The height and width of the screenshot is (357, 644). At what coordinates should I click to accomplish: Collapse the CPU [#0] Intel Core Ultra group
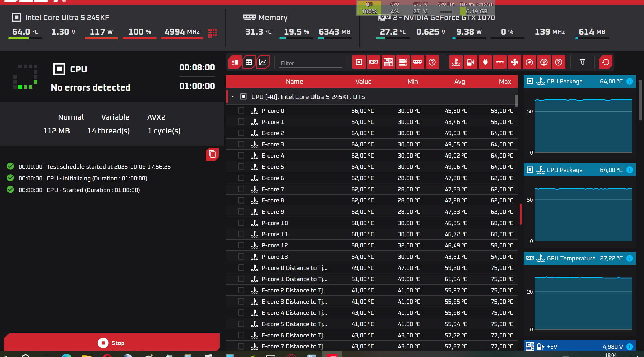pos(233,97)
